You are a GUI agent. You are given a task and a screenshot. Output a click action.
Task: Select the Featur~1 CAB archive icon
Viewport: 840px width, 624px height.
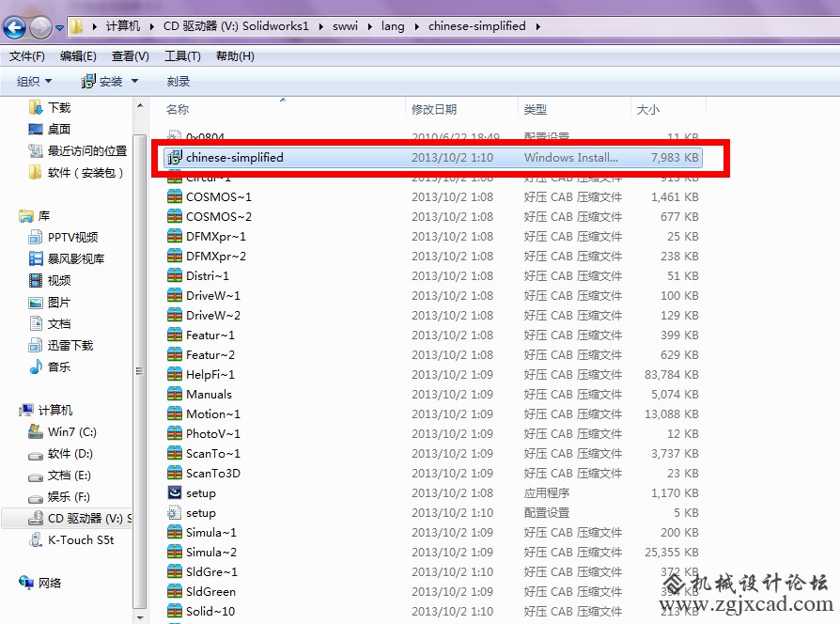coord(175,335)
